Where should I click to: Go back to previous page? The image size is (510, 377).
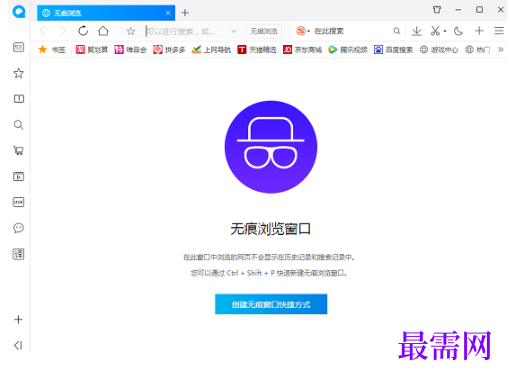click(x=43, y=31)
